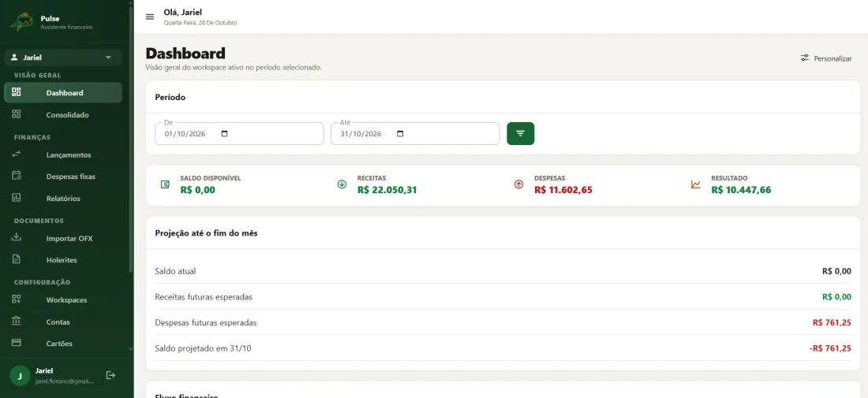Click the Consolidado icon in sidebar
Image resolution: width=868 pixels, height=398 pixels.
(x=17, y=114)
